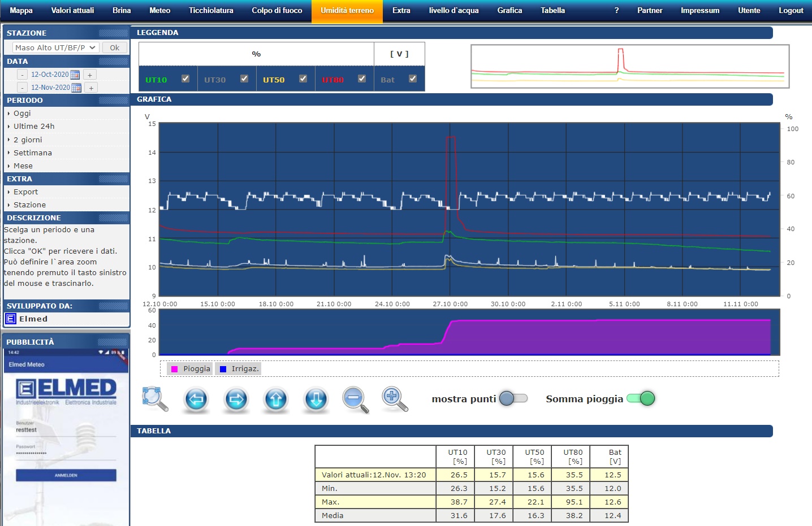Switch to the Tabella tab
Image resolution: width=812 pixels, height=526 pixels.
552,10
